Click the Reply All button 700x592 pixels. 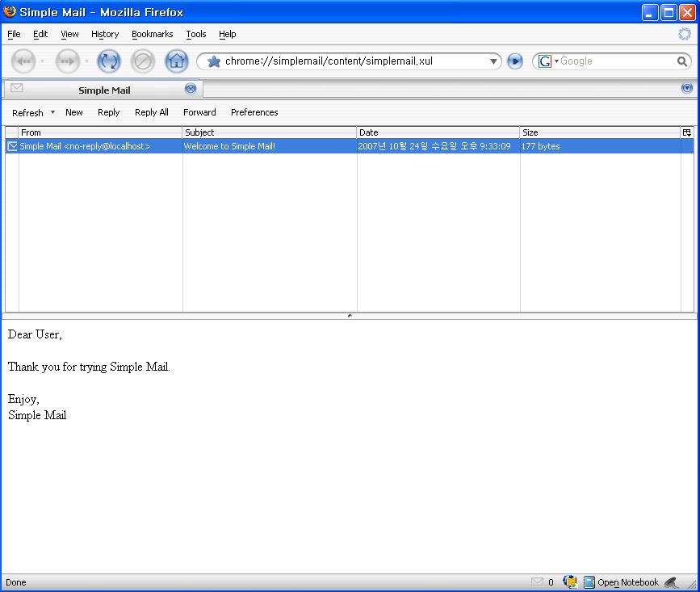tap(151, 112)
